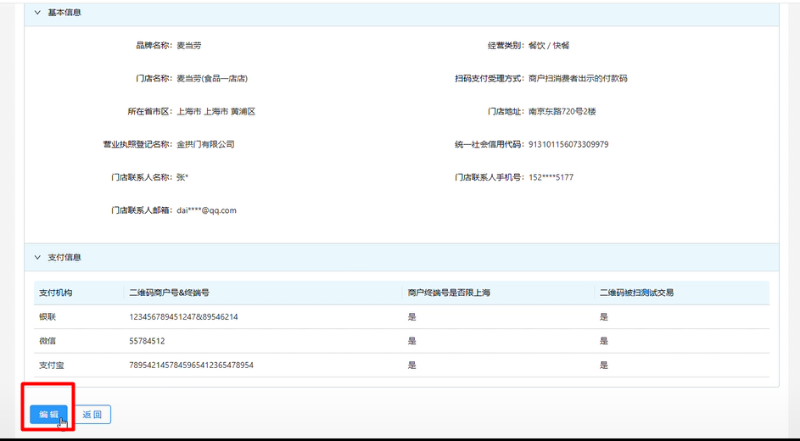Click the 微信 merchant number 55784512

coord(148,341)
